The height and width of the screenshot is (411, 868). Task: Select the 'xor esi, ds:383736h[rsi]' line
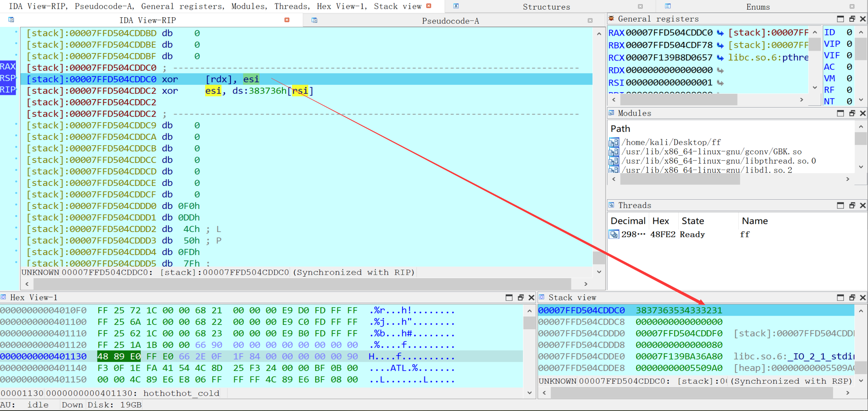306,91
